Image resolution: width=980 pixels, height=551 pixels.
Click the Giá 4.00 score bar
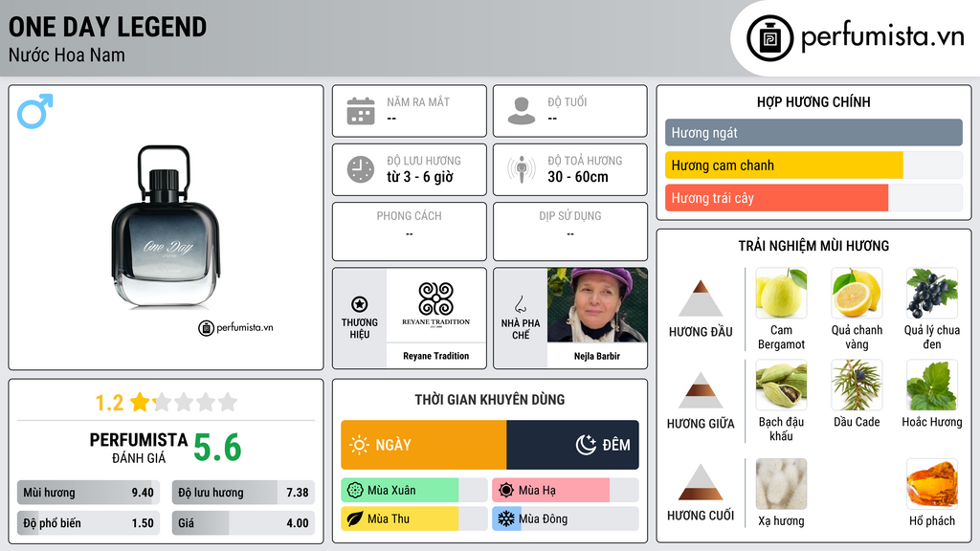pos(243,523)
